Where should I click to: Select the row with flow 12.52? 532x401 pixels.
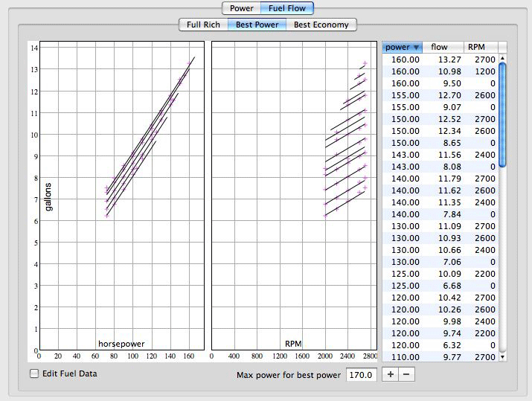click(440, 119)
